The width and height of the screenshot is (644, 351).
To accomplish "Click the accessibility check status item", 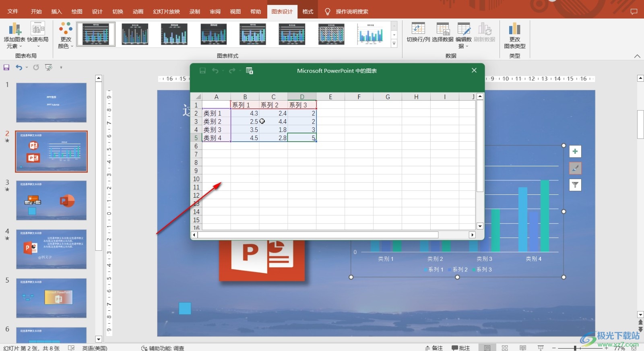I will pyautogui.click(x=163, y=348).
